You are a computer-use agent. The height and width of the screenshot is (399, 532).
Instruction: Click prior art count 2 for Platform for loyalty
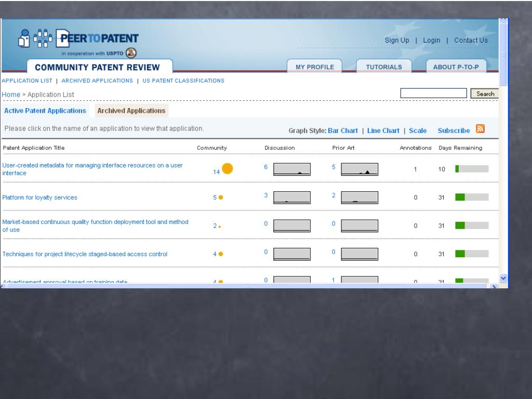[334, 195]
